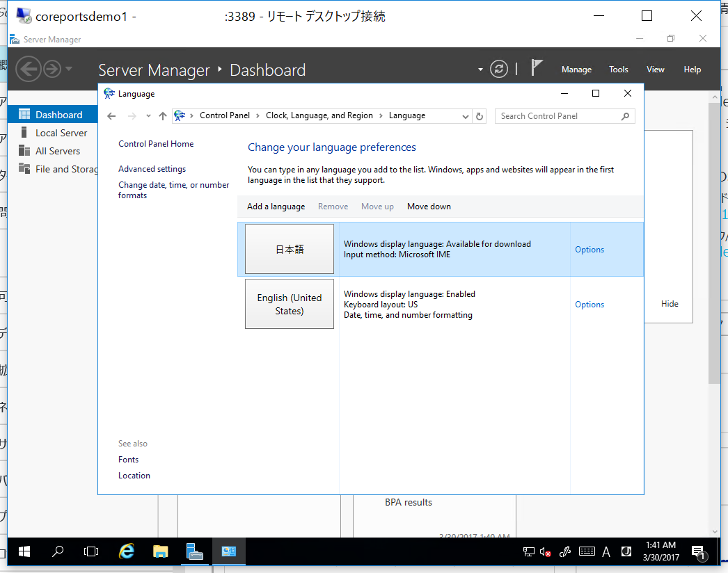Click Move down button
This screenshot has height=573, width=728.
pyautogui.click(x=429, y=207)
